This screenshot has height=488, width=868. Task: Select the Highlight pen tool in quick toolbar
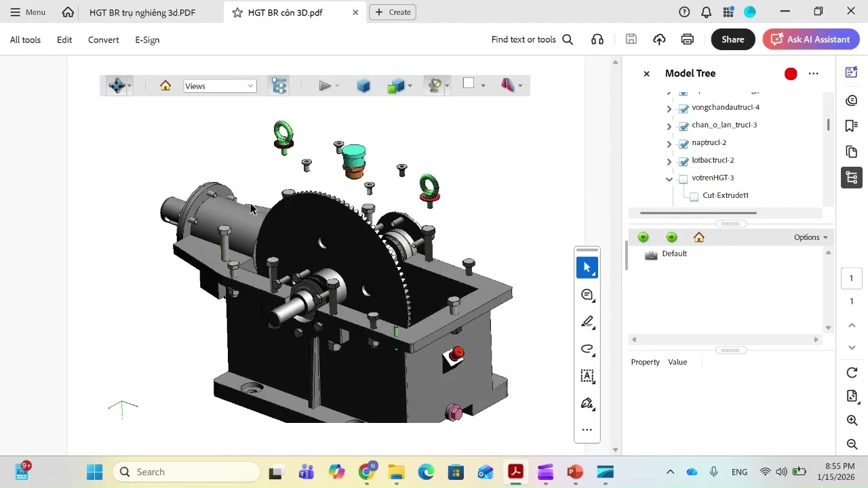pyautogui.click(x=587, y=322)
